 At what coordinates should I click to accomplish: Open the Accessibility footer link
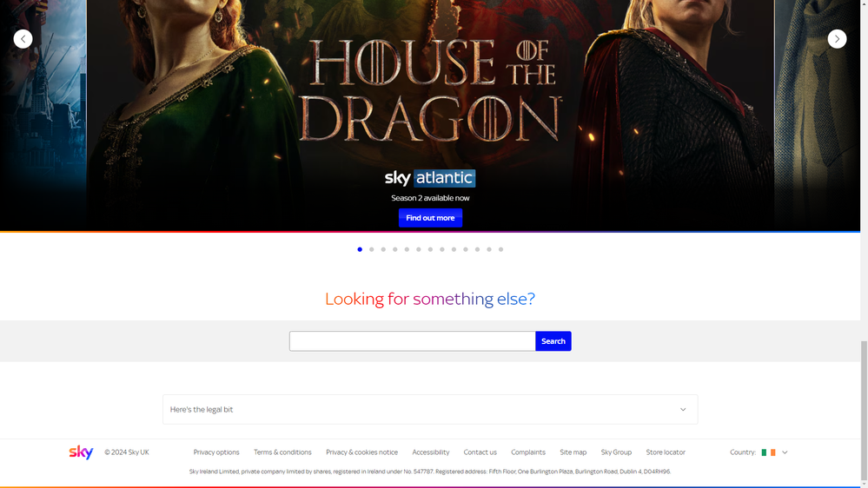(431, 452)
